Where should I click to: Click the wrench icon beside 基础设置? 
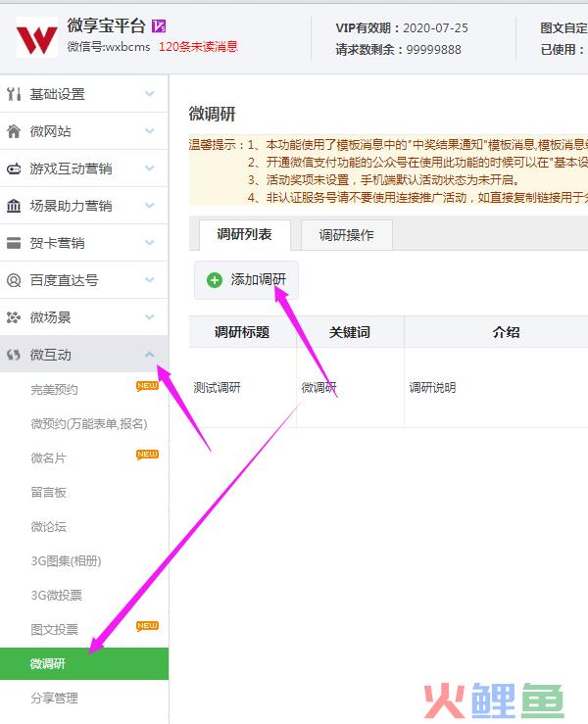(x=14, y=94)
